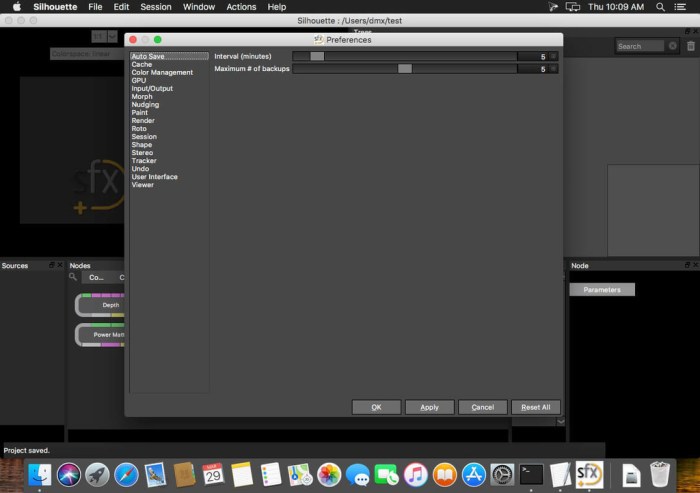Click the Interval (minutes) slider handle
Screen dimensions: 700x493
coord(317,56)
